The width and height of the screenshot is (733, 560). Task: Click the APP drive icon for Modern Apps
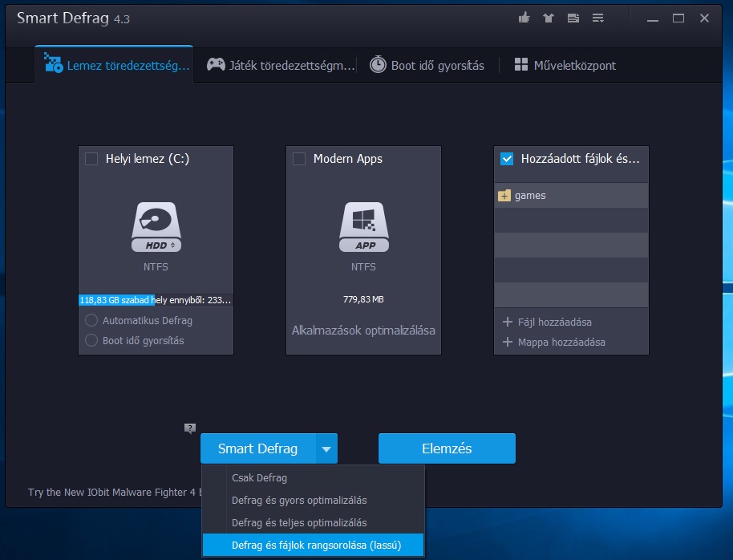[364, 227]
